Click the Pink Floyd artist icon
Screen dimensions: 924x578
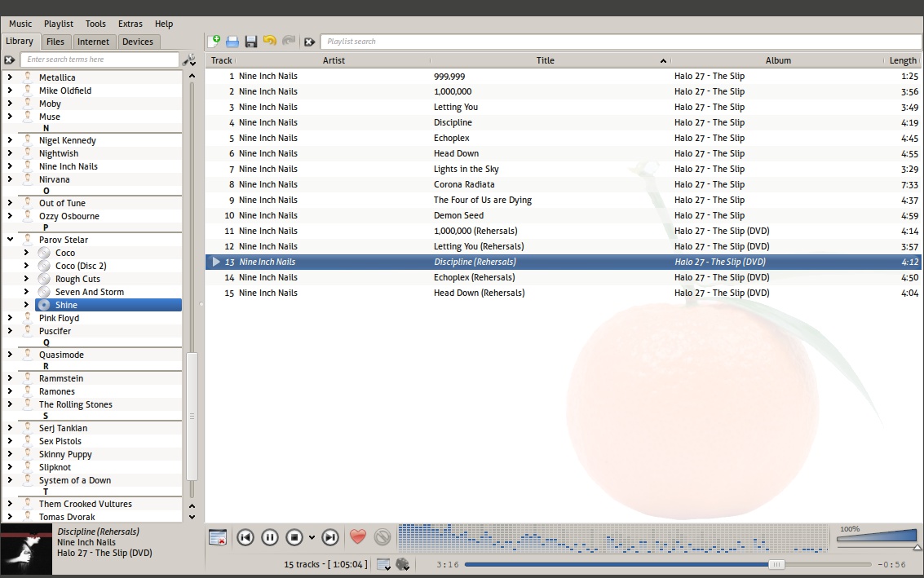tap(28, 318)
